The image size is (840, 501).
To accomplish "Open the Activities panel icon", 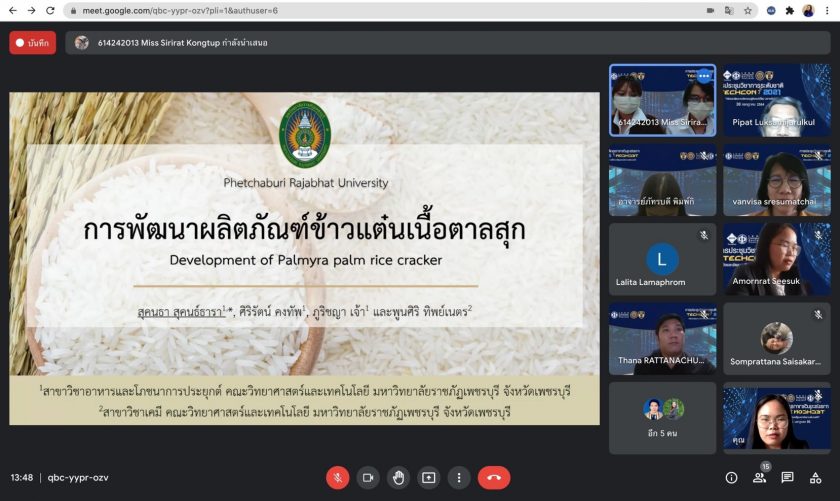I will coord(816,478).
